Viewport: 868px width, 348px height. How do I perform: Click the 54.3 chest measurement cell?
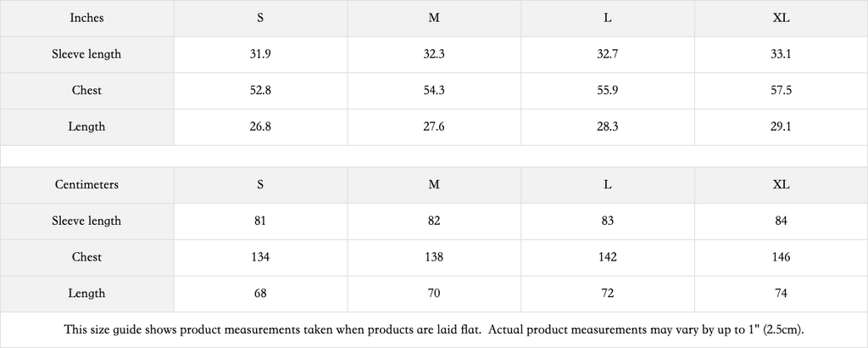(434, 91)
